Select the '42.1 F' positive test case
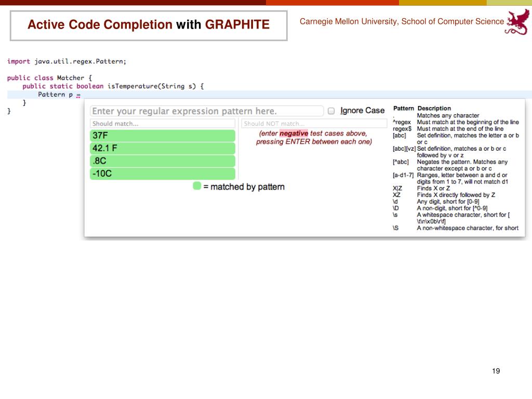Screen dimensions: 532x399 [x=163, y=148]
